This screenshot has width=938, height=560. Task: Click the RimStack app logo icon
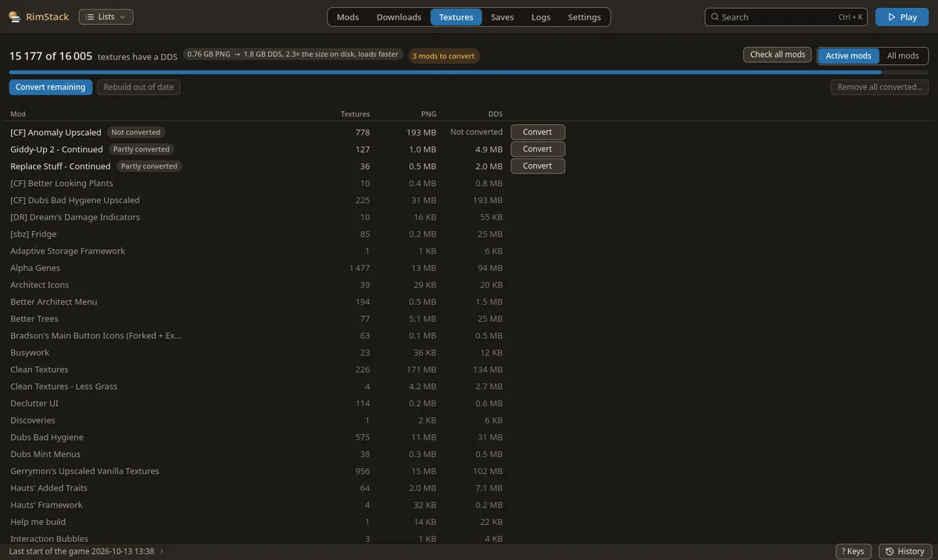coord(15,16)
